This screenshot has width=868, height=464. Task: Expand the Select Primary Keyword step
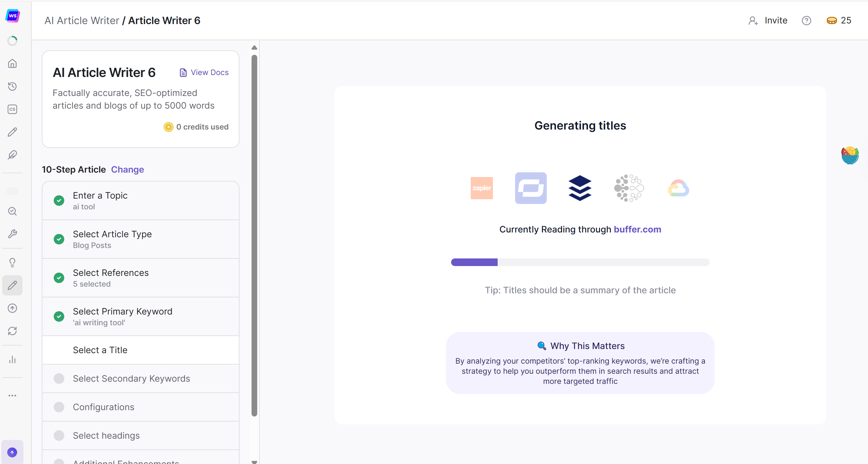point(123,316)
